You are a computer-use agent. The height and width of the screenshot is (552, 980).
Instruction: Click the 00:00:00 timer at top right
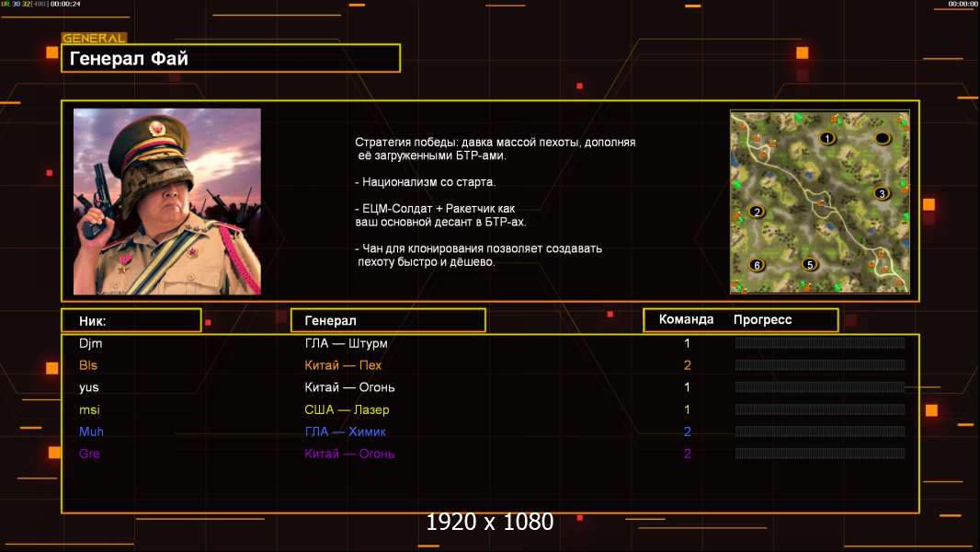coord(963,4)
